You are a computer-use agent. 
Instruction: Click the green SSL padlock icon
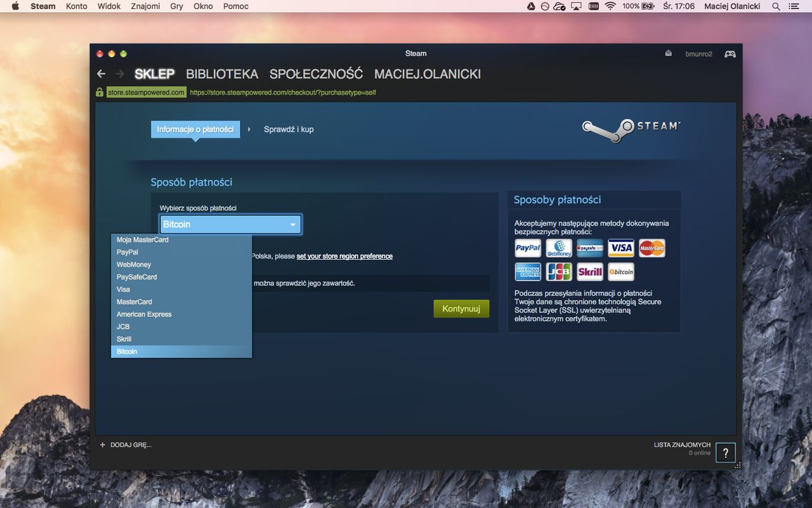(x=100, y=92)
